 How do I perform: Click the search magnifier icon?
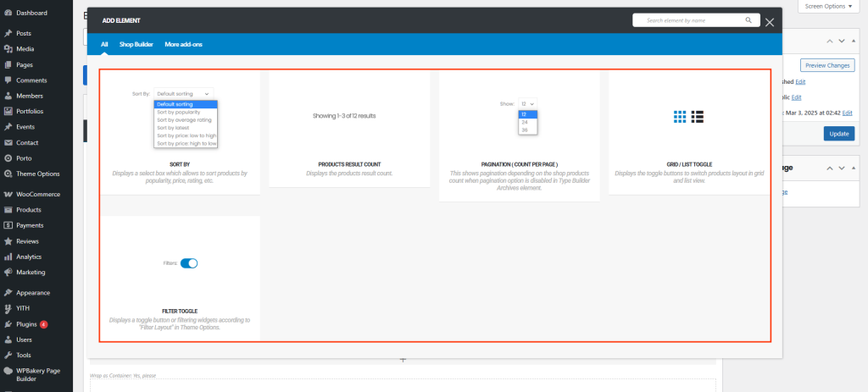point(748,20)
